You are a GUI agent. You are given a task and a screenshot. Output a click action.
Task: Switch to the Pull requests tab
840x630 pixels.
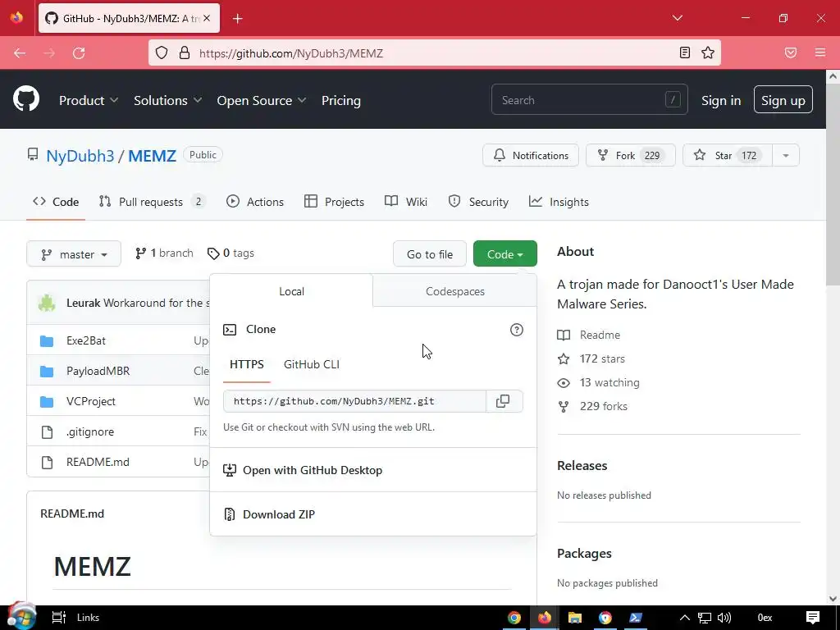(x=152, y=202)
